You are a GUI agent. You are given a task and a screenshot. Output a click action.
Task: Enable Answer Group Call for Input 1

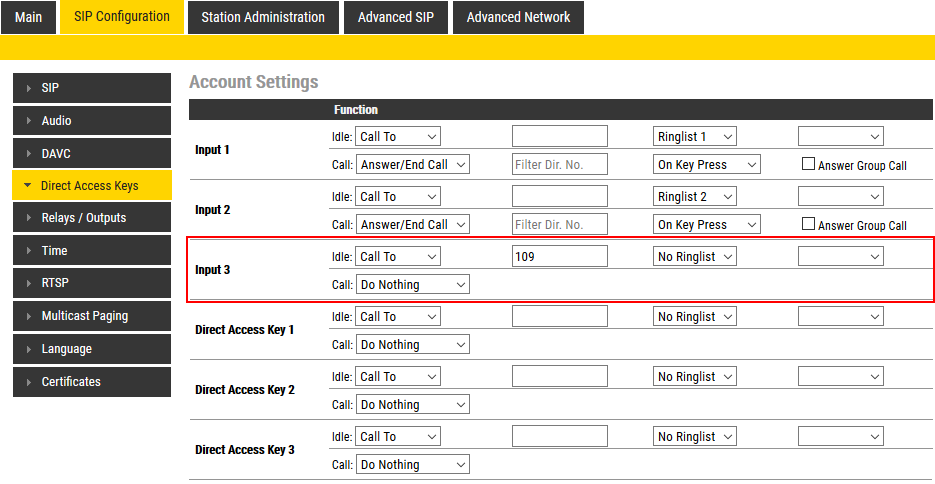[808, 165]
